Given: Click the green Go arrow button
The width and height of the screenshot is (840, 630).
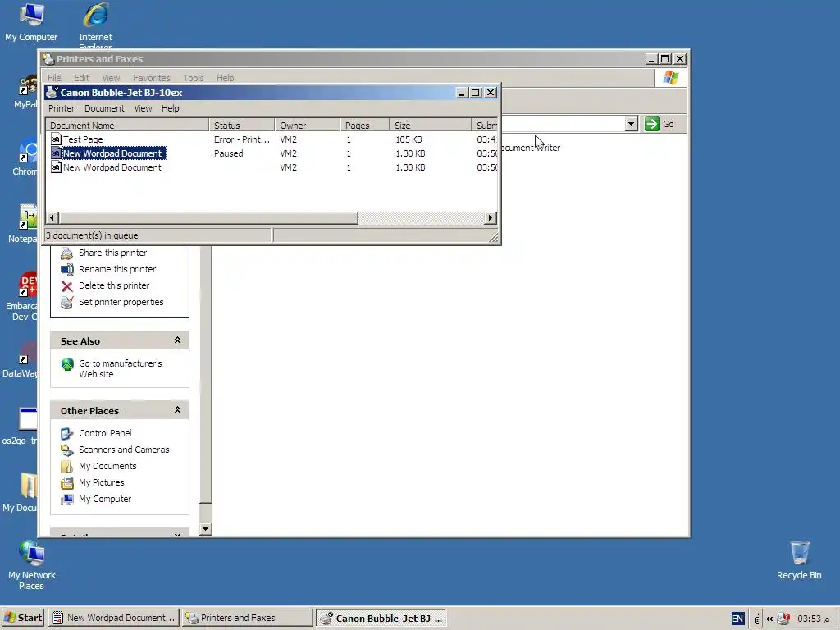Looking at the screenshot, I should coord(652,124).
